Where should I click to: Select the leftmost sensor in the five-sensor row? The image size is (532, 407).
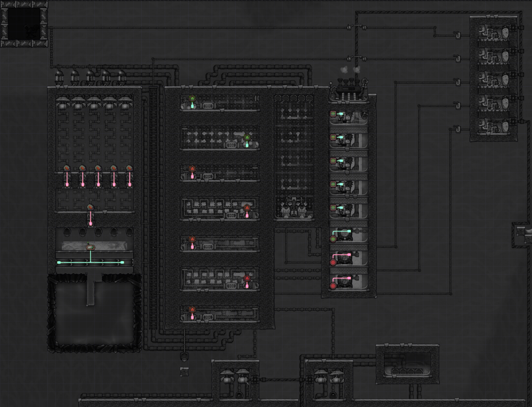67,168
